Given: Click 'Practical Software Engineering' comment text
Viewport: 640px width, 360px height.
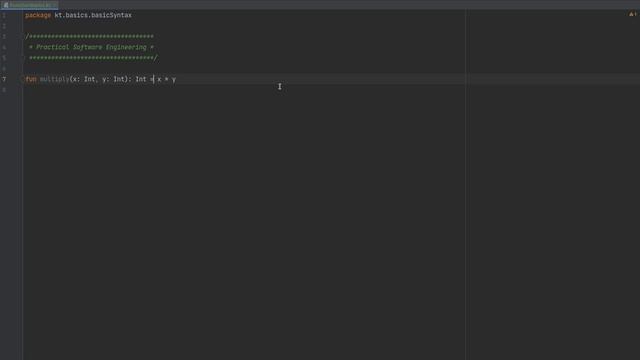Looking at the screenshot, I should tap(91, 47).
